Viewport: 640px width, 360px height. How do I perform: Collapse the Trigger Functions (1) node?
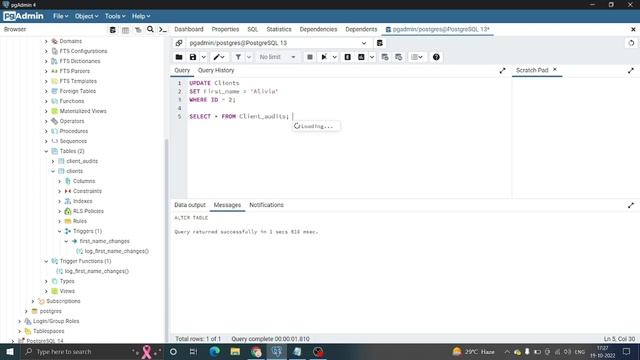(x=46, y=261)
